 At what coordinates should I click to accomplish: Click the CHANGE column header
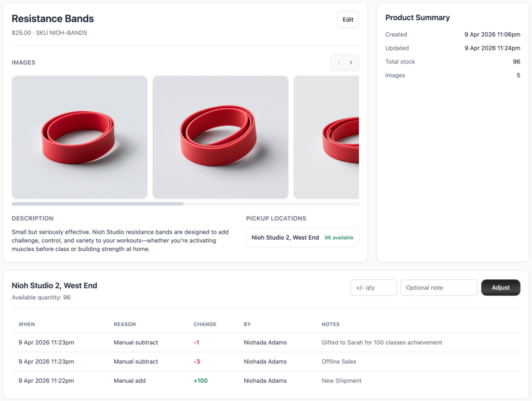[205, 324]
